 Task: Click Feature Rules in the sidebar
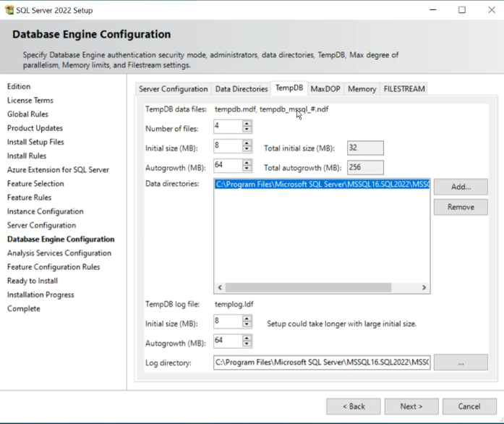[29, 198]
